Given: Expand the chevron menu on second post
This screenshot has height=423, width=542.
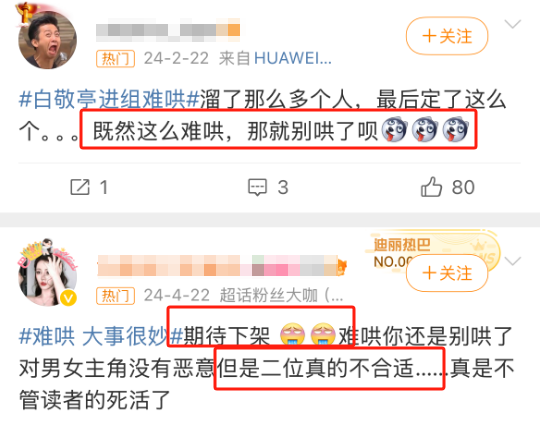Looking at the screenshot, I should [x=512, y=261].
